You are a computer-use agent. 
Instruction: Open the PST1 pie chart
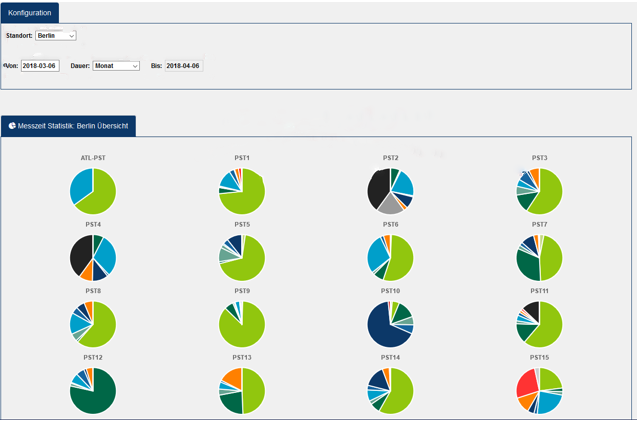pos(242,191)
